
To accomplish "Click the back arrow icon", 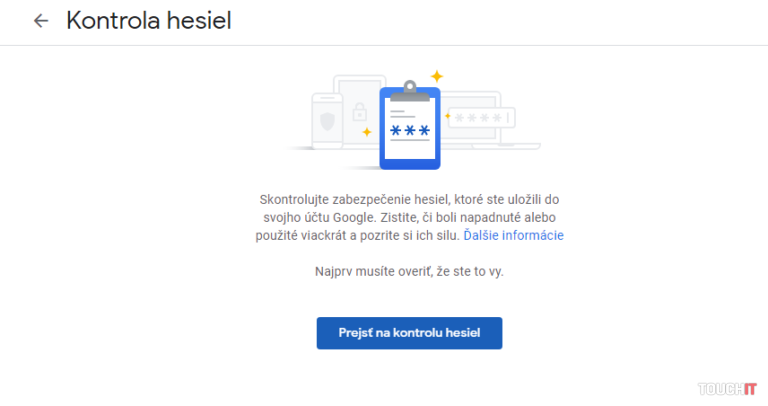I will pos(41,21).
